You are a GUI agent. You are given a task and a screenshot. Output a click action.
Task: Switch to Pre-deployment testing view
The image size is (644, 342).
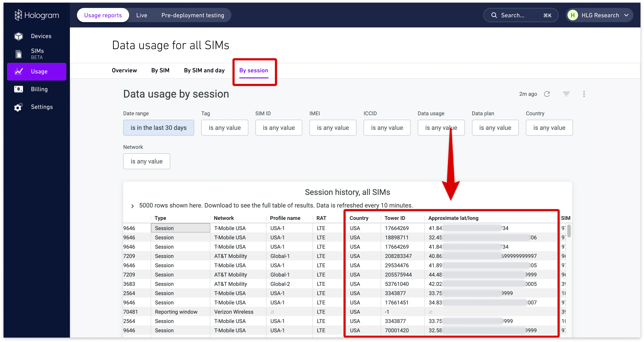(x=192, y=15)
